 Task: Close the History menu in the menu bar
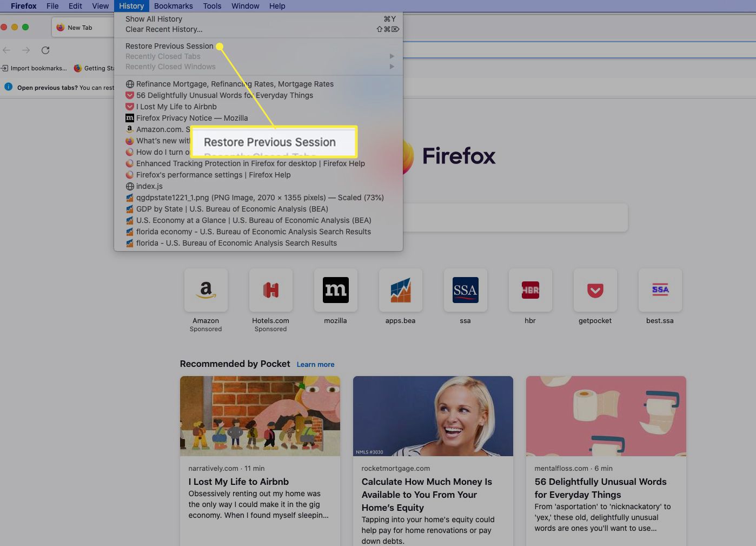click(x=131, y=6)
